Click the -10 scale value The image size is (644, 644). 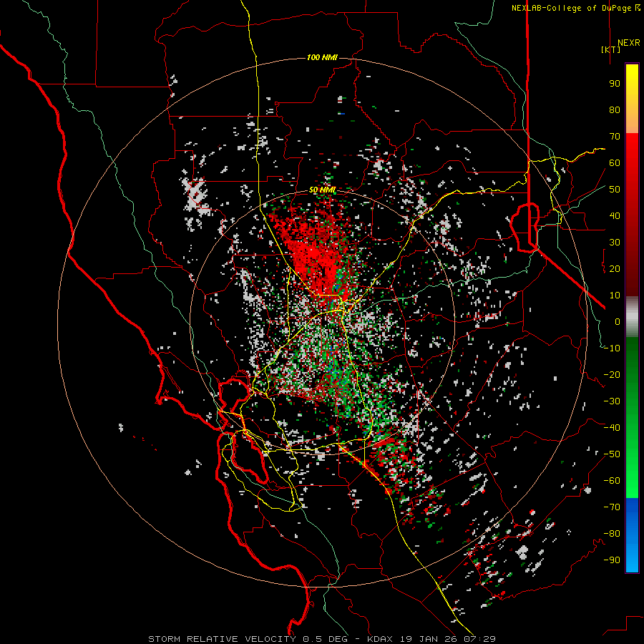[612, 348]
